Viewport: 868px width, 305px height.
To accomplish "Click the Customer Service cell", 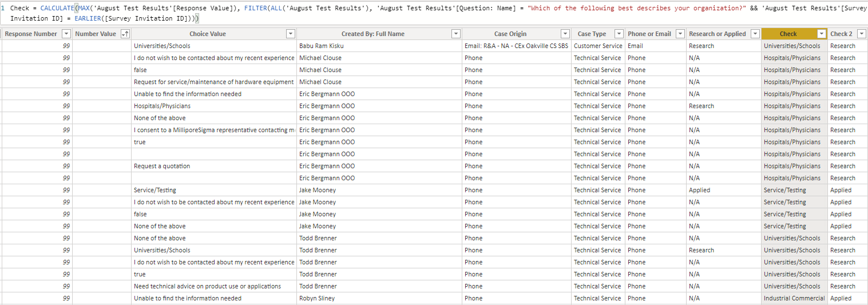I will [597, 46].
